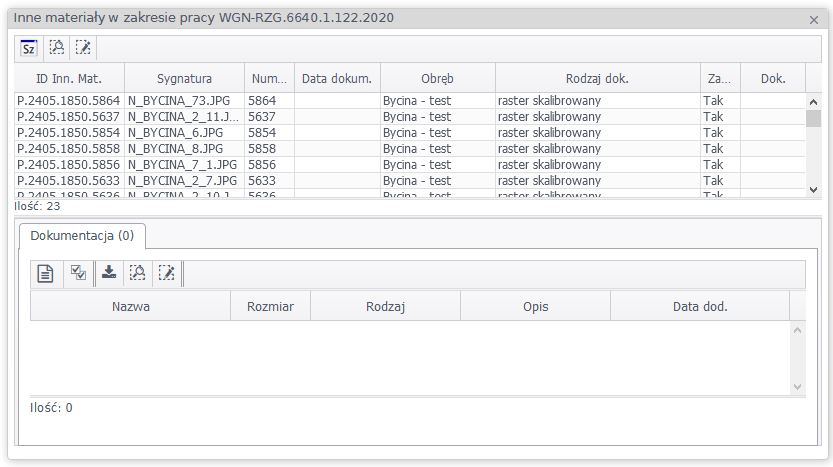Select the N_BYCINA_6.JPG row
Image resolution: width=833 pixels, height=467 pixels.
(x=175, y=132)
